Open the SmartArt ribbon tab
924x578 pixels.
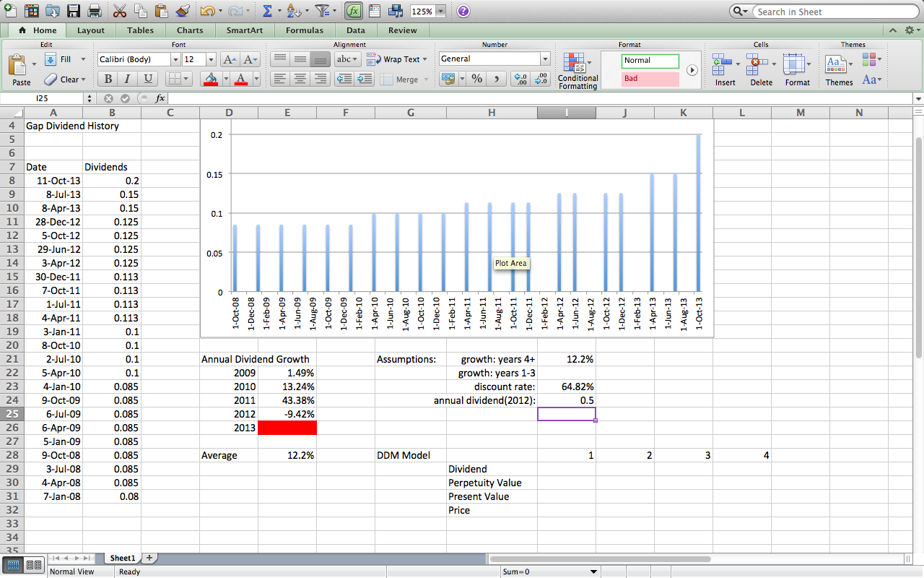click(244, 30)
